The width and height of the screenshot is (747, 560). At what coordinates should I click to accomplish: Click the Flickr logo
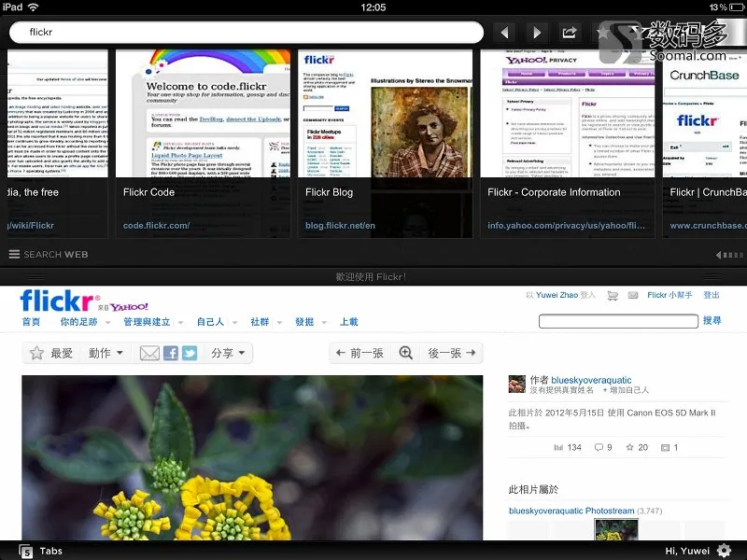pyautogui.click(x=57, y=301)
